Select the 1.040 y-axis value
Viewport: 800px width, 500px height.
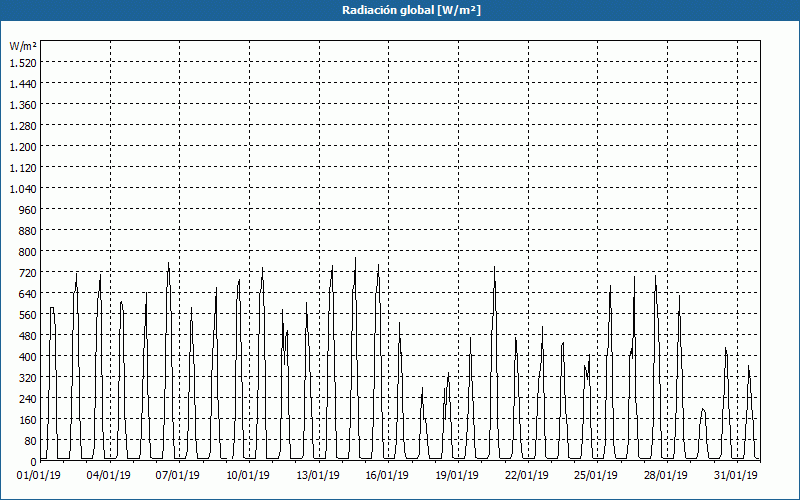(x=23, y=188)
